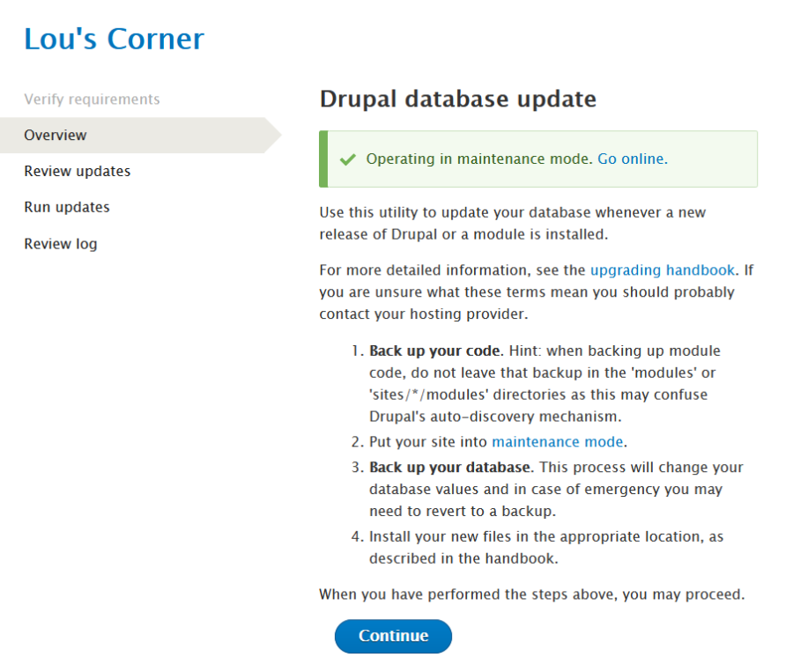Click the green checkmark status icon
This screenshot has height=672, width=793.
(348, 159)
